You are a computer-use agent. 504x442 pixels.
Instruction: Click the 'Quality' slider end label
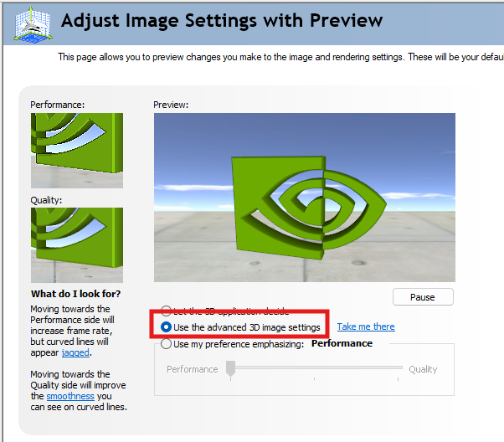[x=423, y=369]
